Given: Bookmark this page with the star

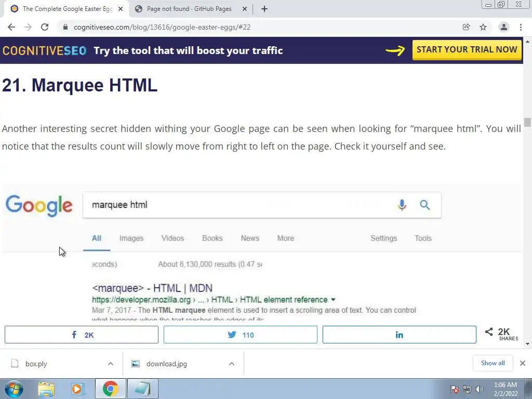Looking at the screenshot, I should coord(483,27).
